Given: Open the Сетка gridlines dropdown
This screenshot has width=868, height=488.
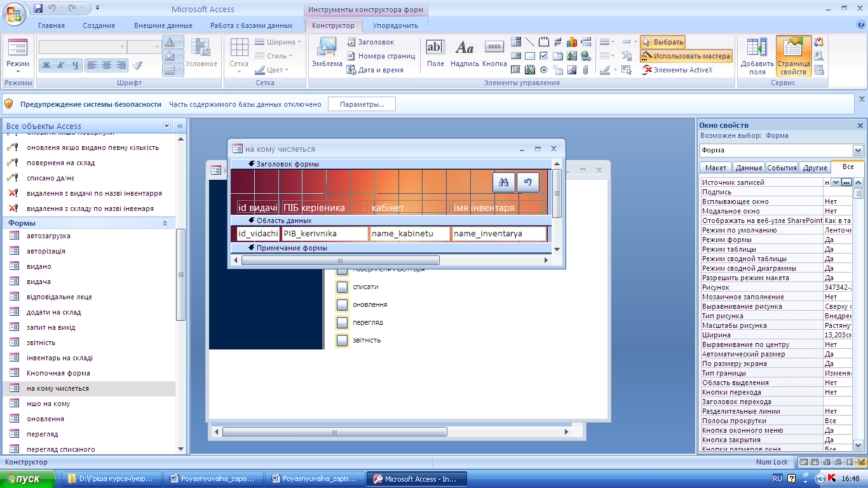Looking at the screenshot, I should click(239, 56).
